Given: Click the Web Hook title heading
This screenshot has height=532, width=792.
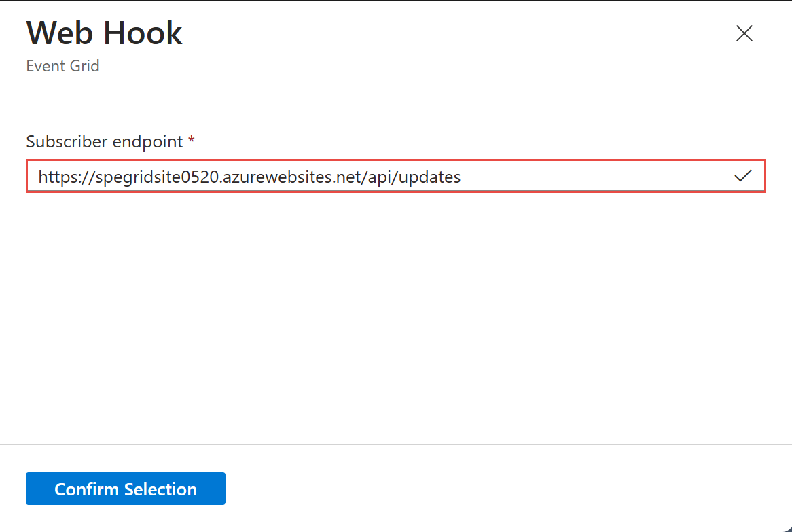Looking at the screenshot, I should point(104,33).
